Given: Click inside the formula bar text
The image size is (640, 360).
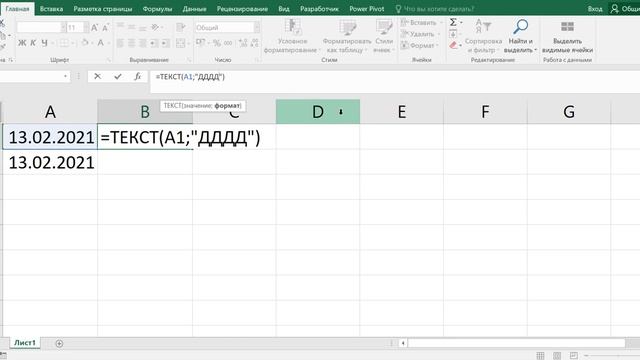Looking at the screenshot, I should tap(190, 77).
